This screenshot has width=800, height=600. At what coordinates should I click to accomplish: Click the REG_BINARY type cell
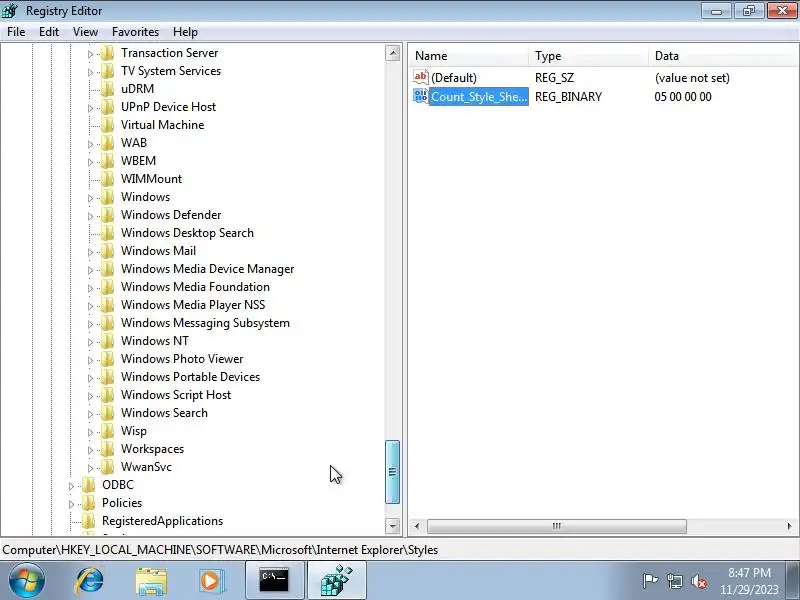[x=568, y=96]
